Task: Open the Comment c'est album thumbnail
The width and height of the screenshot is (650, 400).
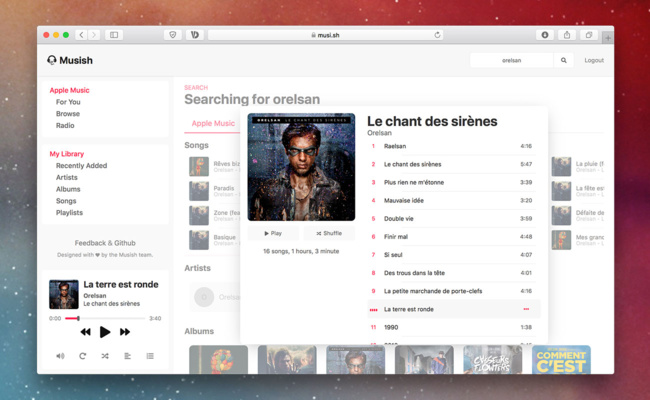Action: click(561, 359)
